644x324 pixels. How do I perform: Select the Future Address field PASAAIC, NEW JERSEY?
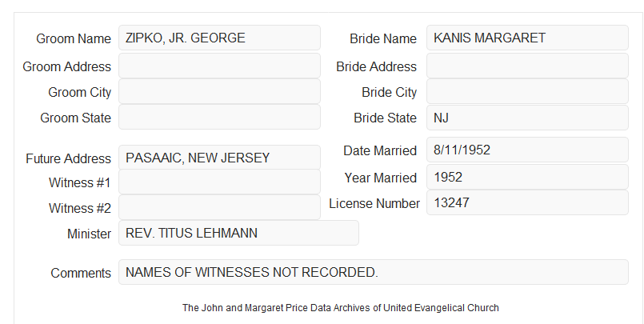coord(219,158)
